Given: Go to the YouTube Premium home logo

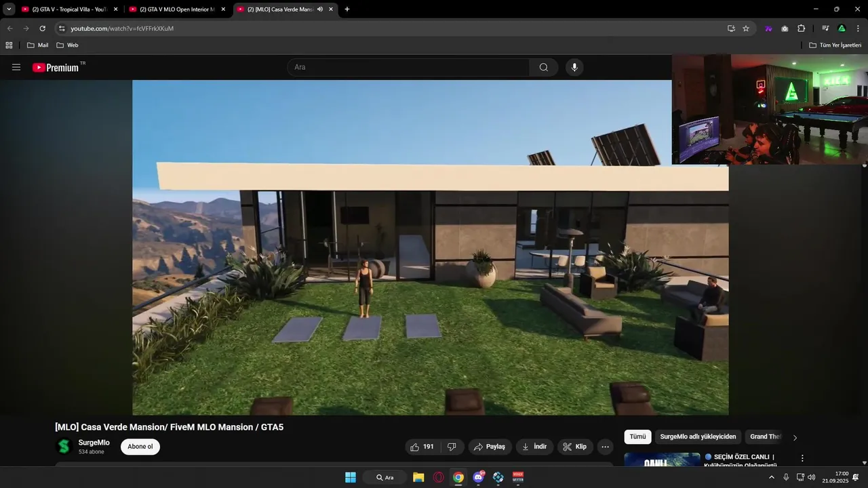Looking at the screenshot, I should click(56, 67).
